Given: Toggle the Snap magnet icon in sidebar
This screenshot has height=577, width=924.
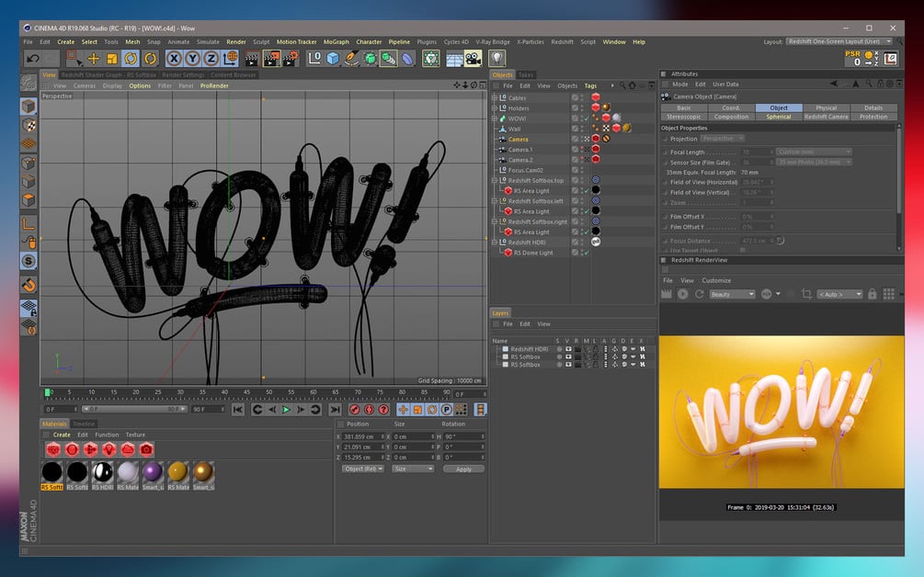Looking at the screenshot, I should click(29, 286).
